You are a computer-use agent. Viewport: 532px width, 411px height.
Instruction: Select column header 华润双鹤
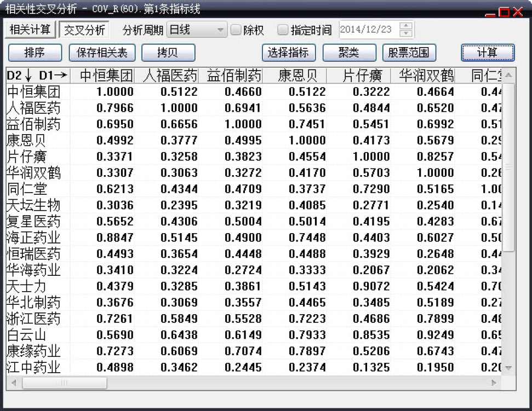coord(423,75)
